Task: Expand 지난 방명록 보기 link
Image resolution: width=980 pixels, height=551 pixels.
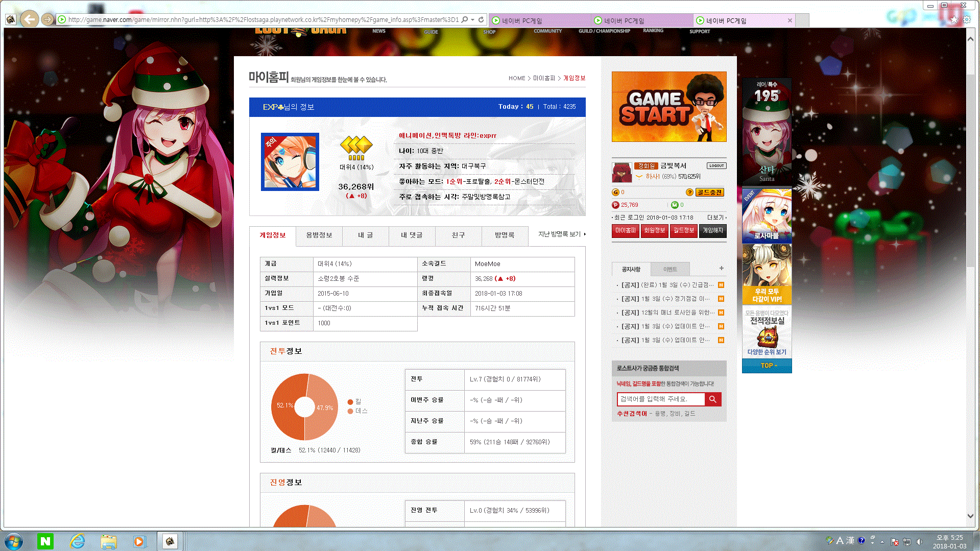Action: pos(561,234)
